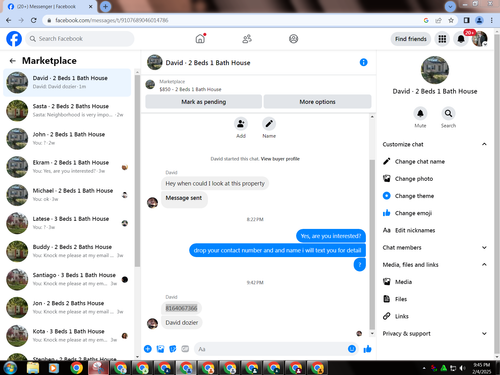Image resolution: width=500 pixels, height=375 pixels.
Task: Choose a GIF
Action: point(185,349)
